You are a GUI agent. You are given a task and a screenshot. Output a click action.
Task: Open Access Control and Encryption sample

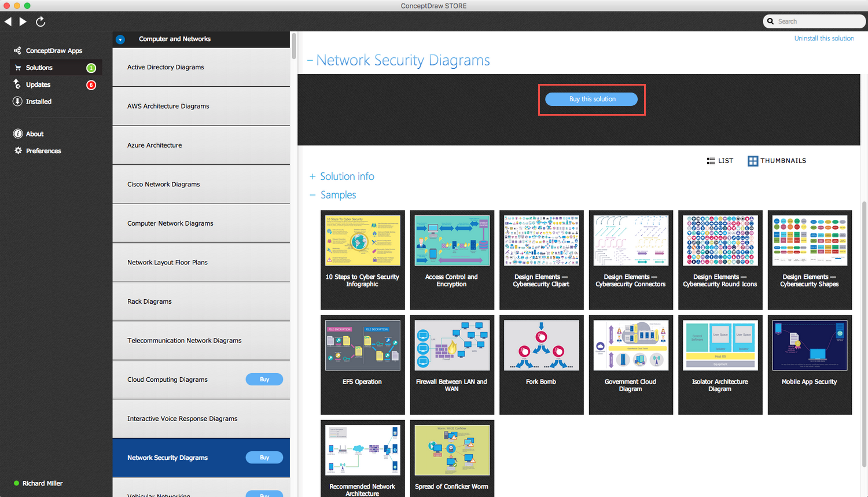click(452, 260)
